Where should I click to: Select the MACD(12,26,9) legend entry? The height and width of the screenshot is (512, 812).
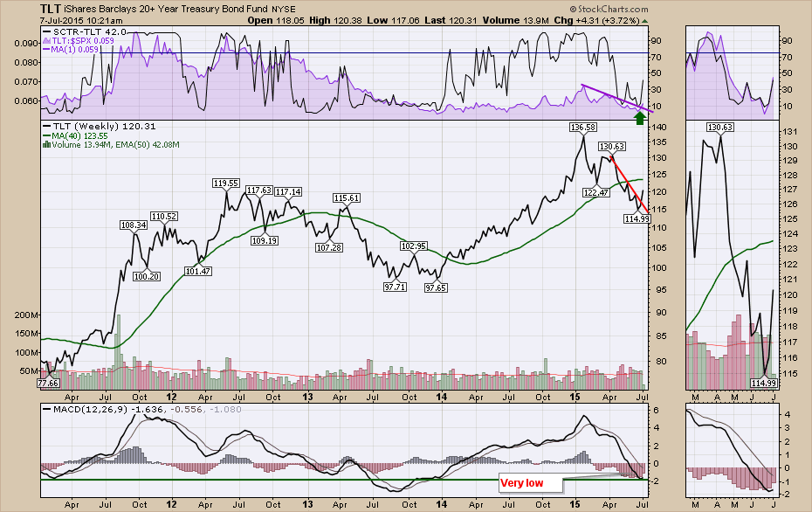click(x=141, y=410)
